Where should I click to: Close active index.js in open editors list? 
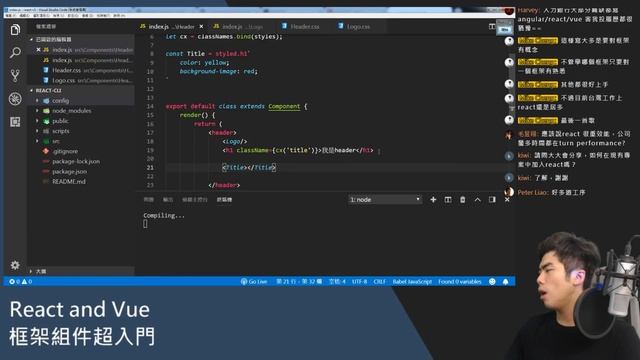(38, 50)
